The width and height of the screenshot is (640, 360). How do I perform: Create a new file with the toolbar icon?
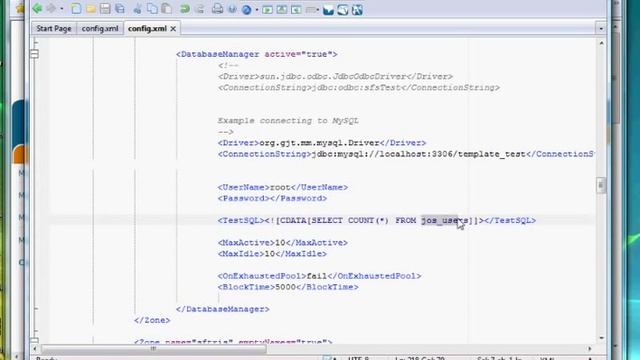pos(76,9)
